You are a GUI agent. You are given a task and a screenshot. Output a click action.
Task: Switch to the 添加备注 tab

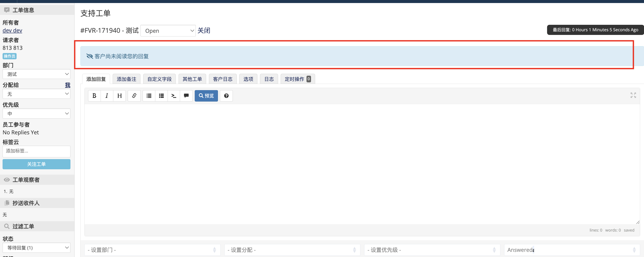tap(126, 79)
